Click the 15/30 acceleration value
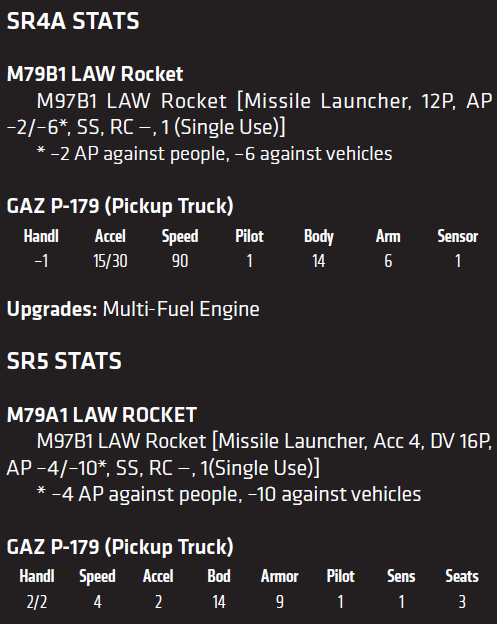The width and height of the screenshot is (497, 624). pyautogui.click(x=110, y=261)
